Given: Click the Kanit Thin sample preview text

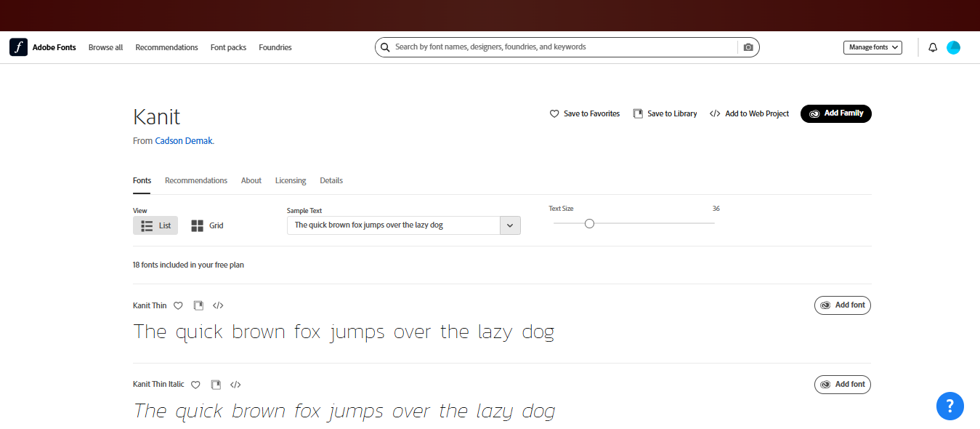Looking at the screenshot, I should pyautogui.click(x=344, y=332).
